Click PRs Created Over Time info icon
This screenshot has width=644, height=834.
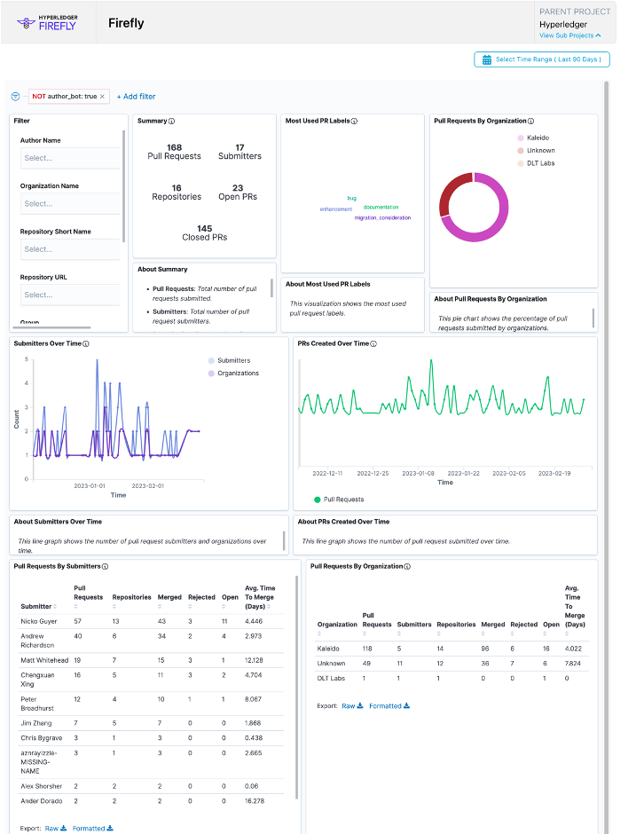pos(373,343)
